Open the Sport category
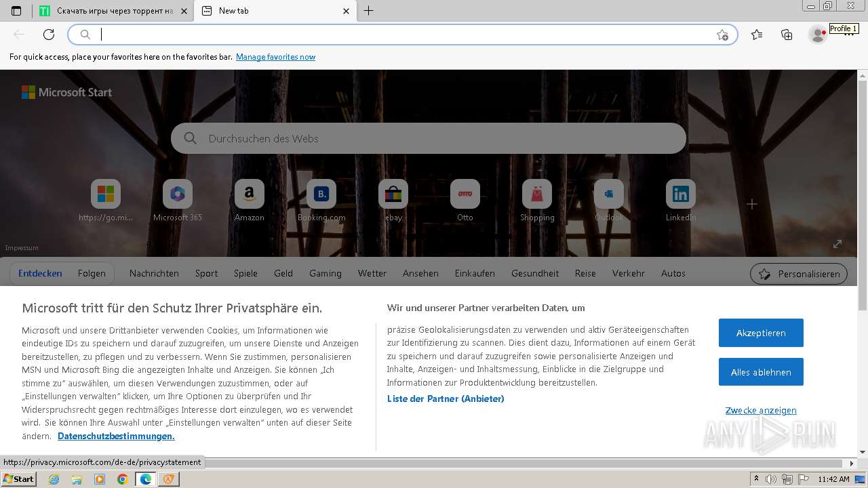The width and height of the screenshot is (868, 488). [x=206, y=273]
